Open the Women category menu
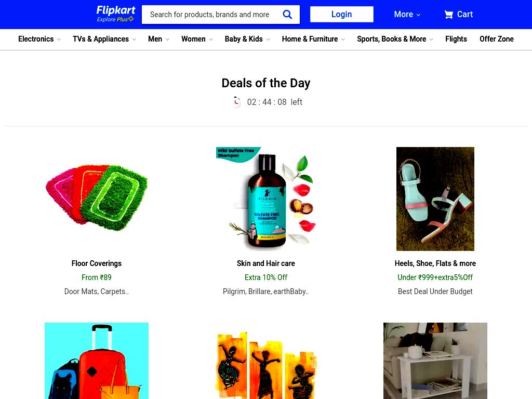This screenshot has height=399, width=532. (197, 39)
